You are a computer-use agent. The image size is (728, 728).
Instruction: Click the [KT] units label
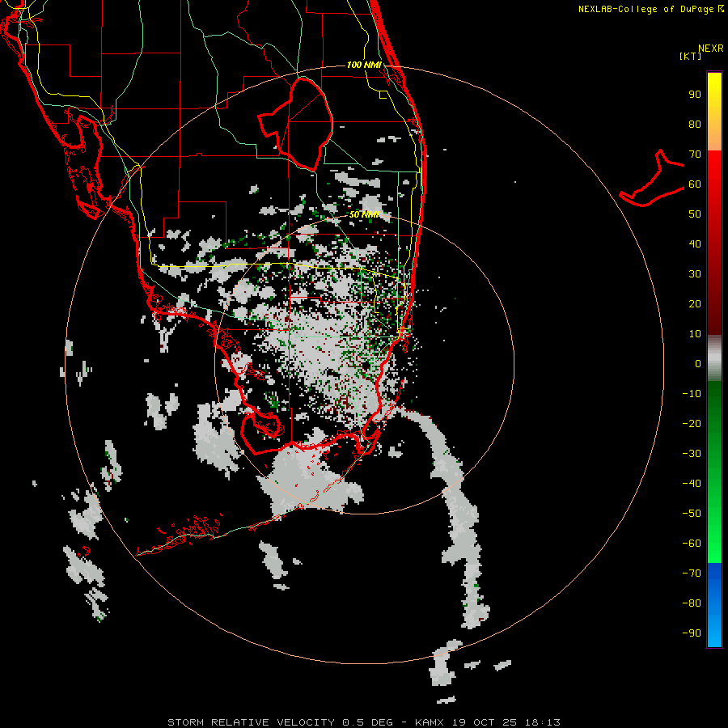(691, 56)
